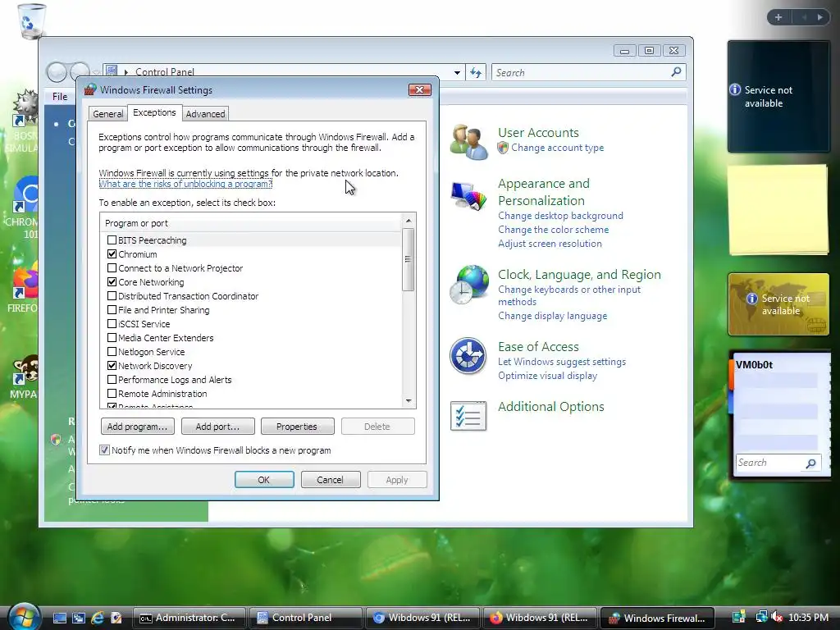Open the Recycle Bin desktop icon
840x630 pixels.
coord(31,21)
